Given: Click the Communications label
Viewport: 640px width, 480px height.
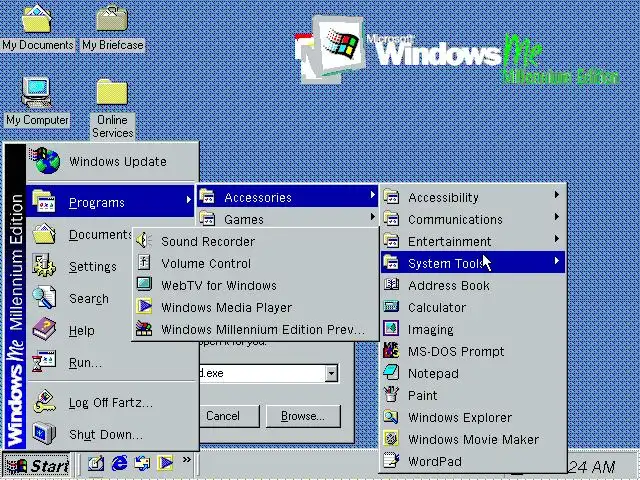Looking at the screenshot, I should tap(455, 219).
